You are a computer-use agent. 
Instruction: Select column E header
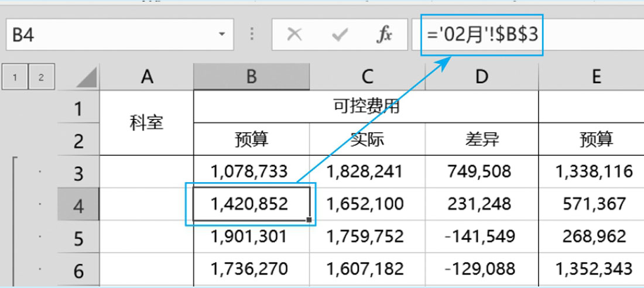596,77
